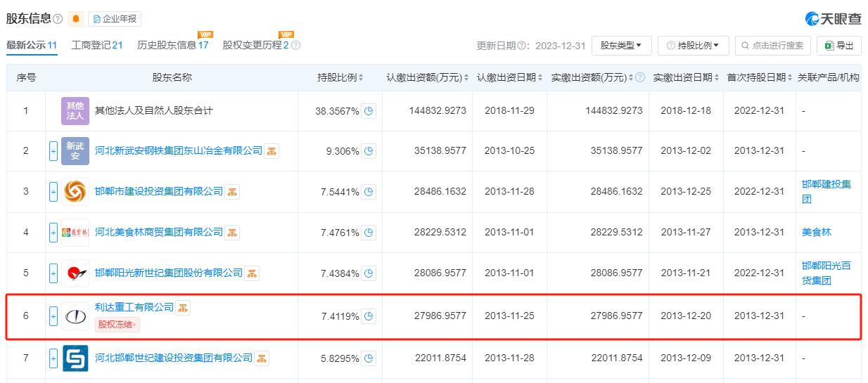
Task: Click the 其他法人及自然人股东合计 text
Action: point(154,110)
